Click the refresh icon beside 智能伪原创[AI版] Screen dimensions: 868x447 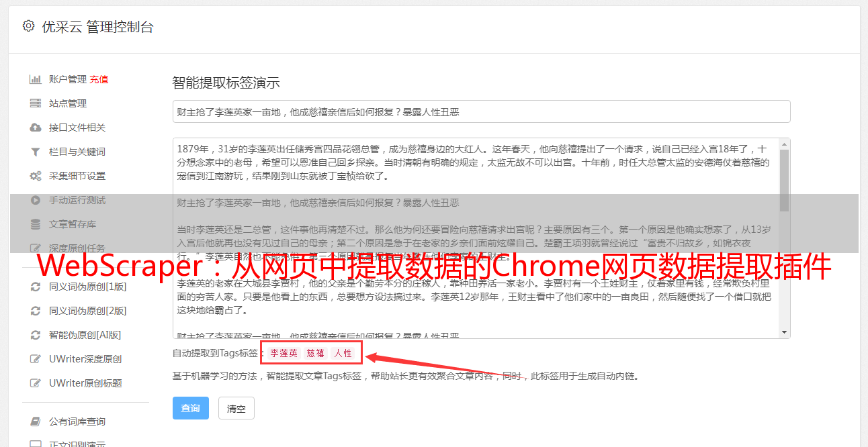pos(36,335)
